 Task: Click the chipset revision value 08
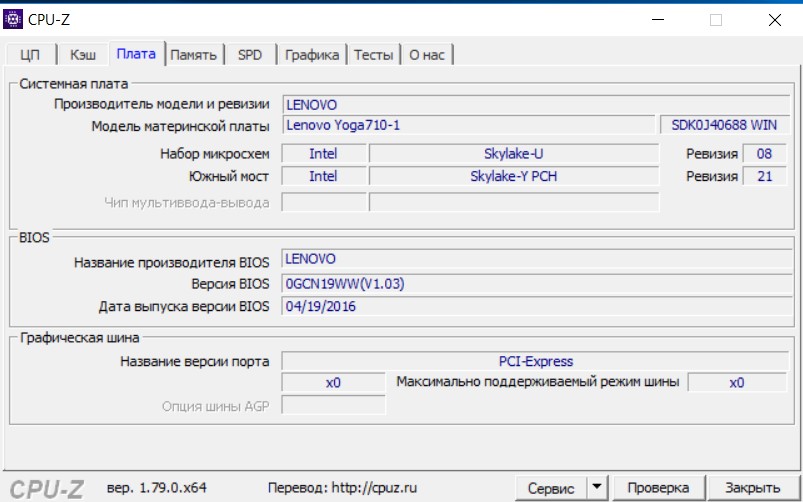764,154
